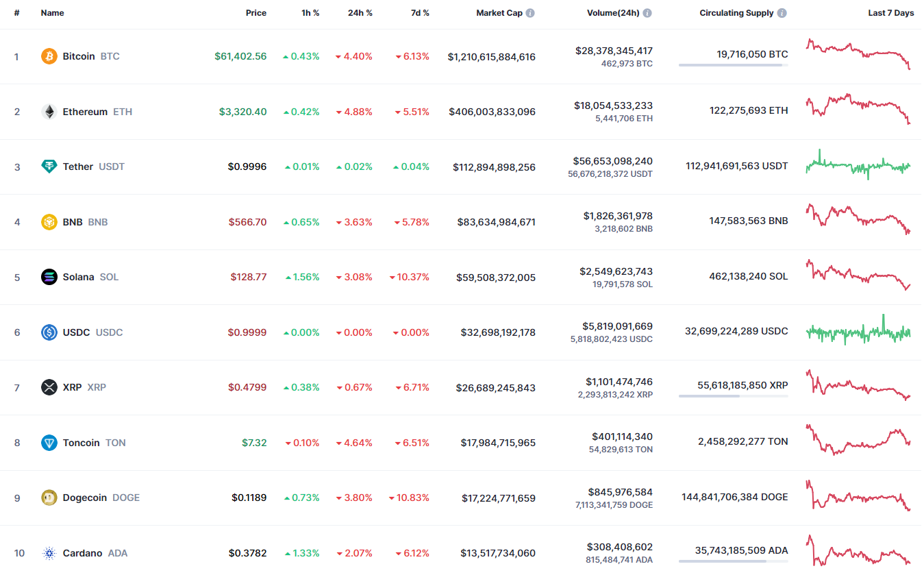Click the Bitcoin coin logo icon

pyautogui.click(x=49, y=56)
